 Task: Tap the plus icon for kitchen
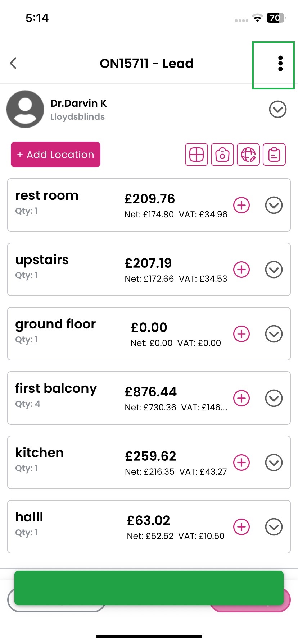tap(241, 463)
